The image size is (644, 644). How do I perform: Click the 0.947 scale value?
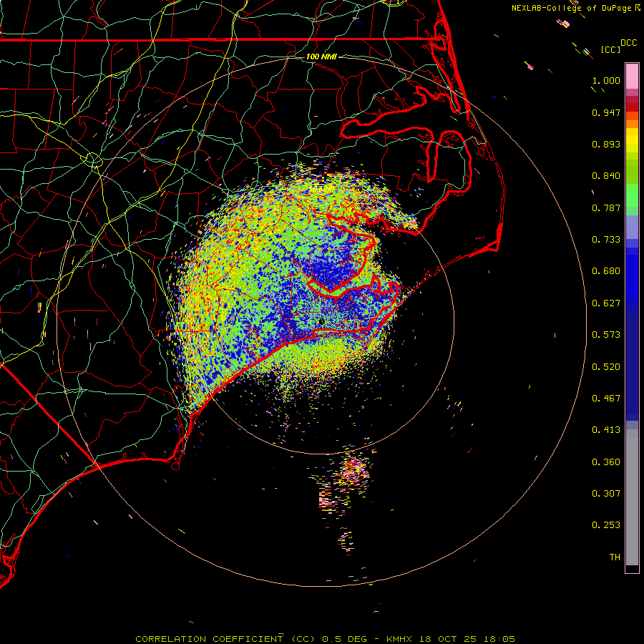[606, 112]
